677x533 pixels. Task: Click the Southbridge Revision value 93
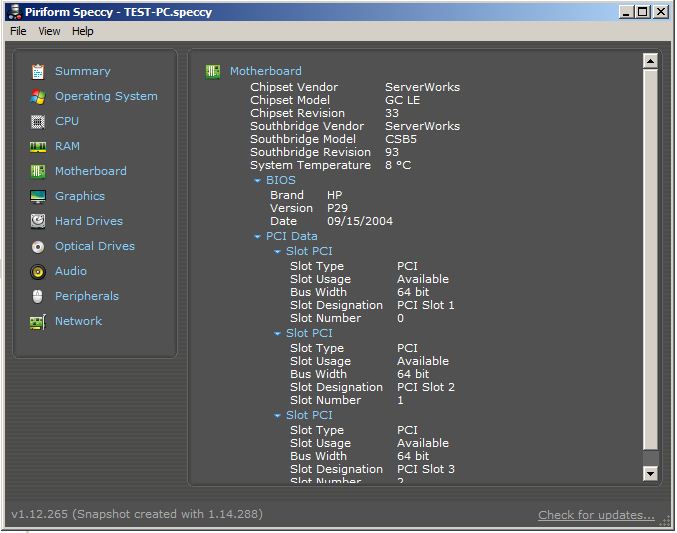(x=392, y=152)
